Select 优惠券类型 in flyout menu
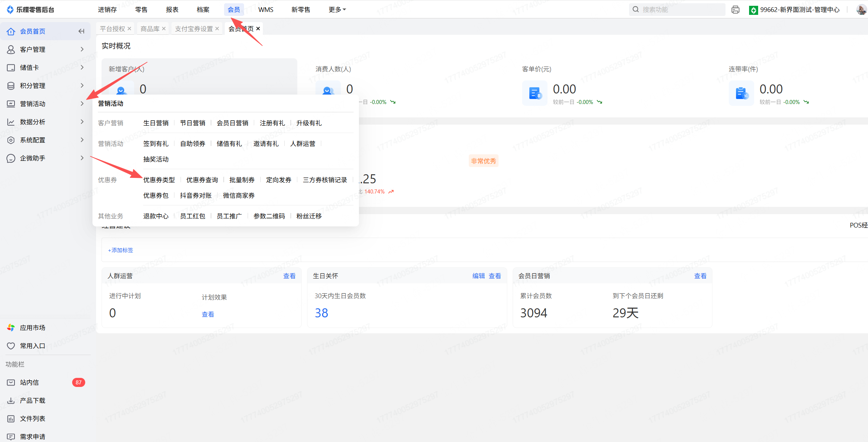Viewport: 868px width, 442px height. point(159,180)
